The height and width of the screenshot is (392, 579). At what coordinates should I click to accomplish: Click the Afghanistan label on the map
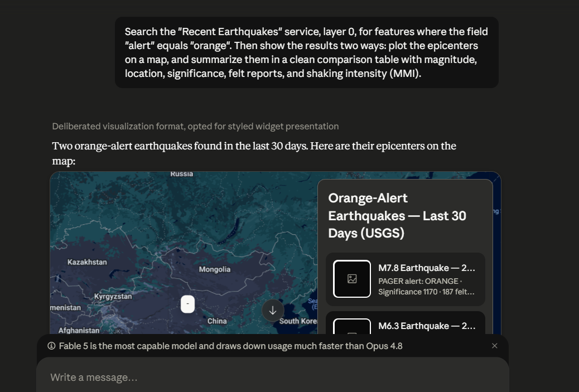[79, 330]
